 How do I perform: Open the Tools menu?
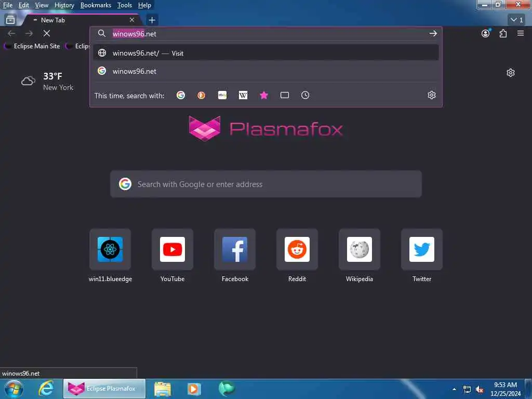click(x=124, y=5)
